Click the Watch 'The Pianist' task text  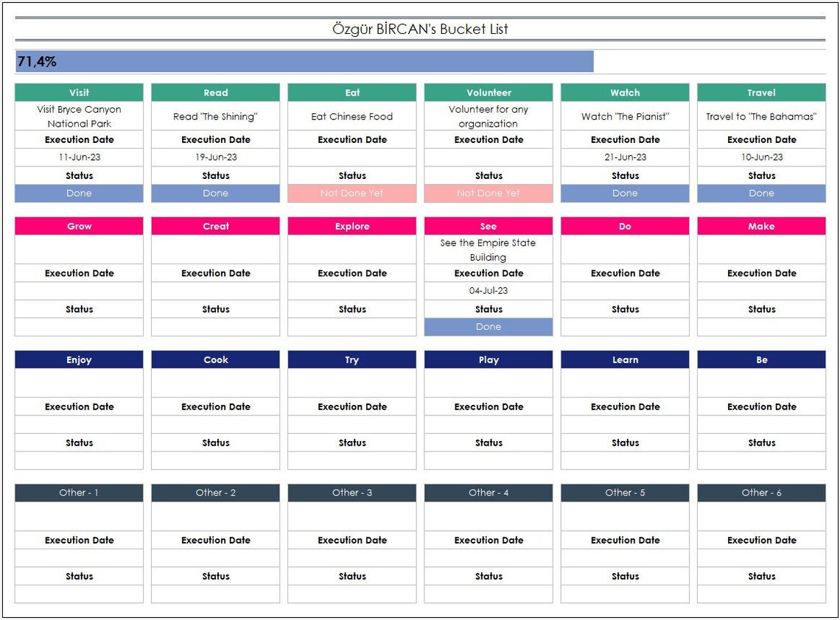pyautogui.click(x=624, y=116)
